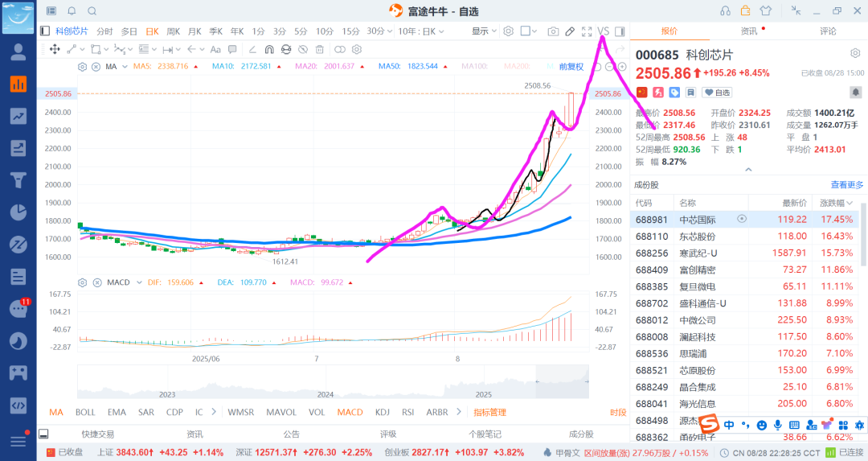Select the text Aa annotation tool

pyautogui.click(x=215, y=49)
